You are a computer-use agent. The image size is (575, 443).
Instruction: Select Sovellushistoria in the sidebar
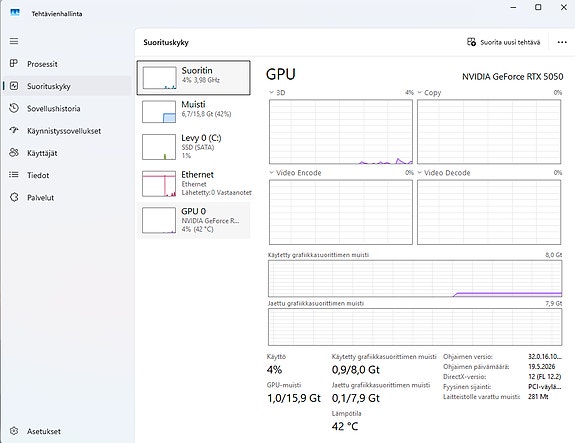pos(67,108)
